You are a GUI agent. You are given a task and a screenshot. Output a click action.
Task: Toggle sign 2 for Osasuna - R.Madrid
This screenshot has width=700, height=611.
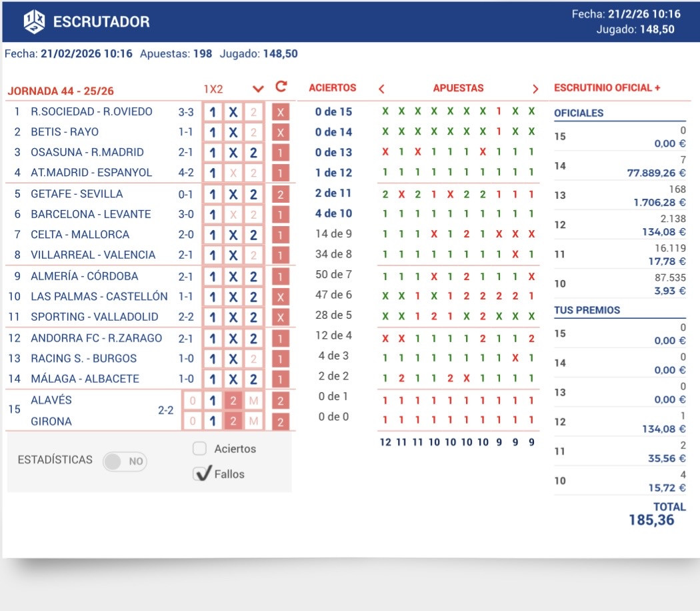click(x=253, y=153)
